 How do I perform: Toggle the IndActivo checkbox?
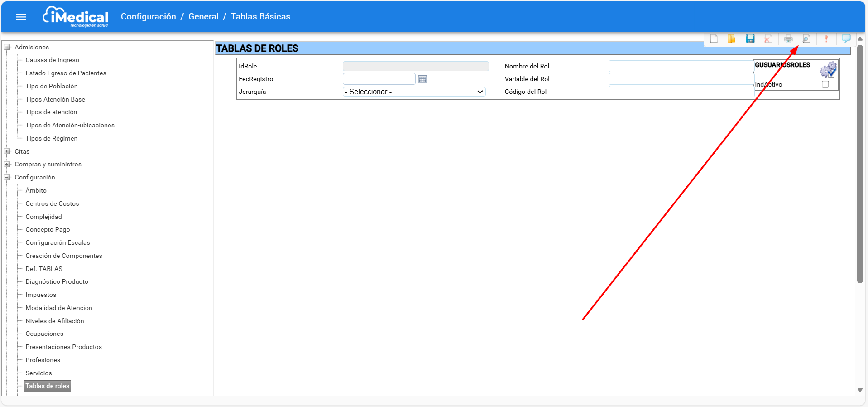click(825, 84)
